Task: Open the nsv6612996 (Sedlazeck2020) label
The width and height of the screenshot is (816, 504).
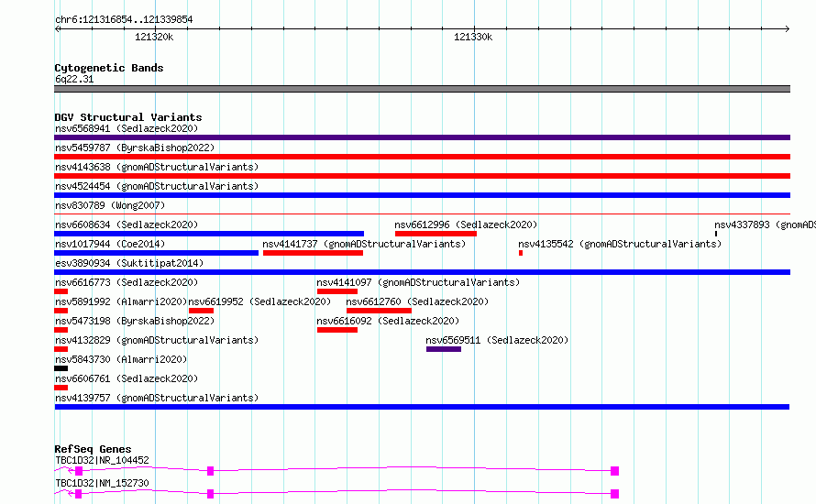Action: click(466, 225)
